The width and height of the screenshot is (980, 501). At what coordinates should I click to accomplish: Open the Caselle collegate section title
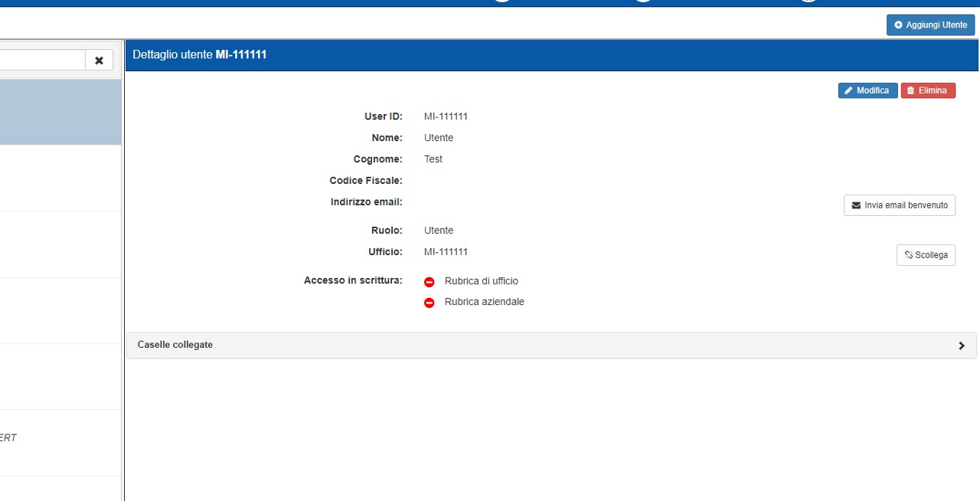[x=175, y=345]
